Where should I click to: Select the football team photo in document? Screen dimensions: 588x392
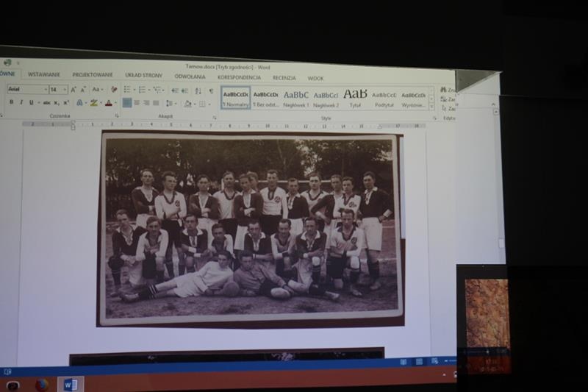pos(250,228)
